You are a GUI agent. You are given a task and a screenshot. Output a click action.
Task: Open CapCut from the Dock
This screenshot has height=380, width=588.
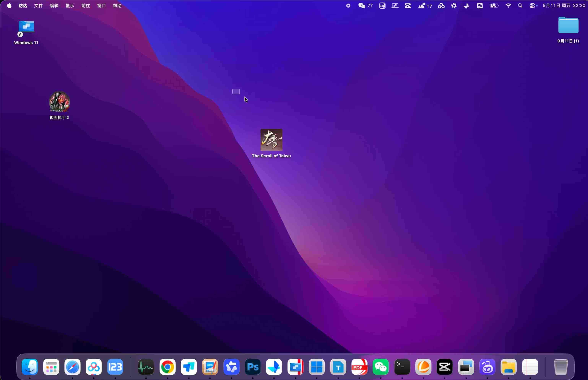445,367
